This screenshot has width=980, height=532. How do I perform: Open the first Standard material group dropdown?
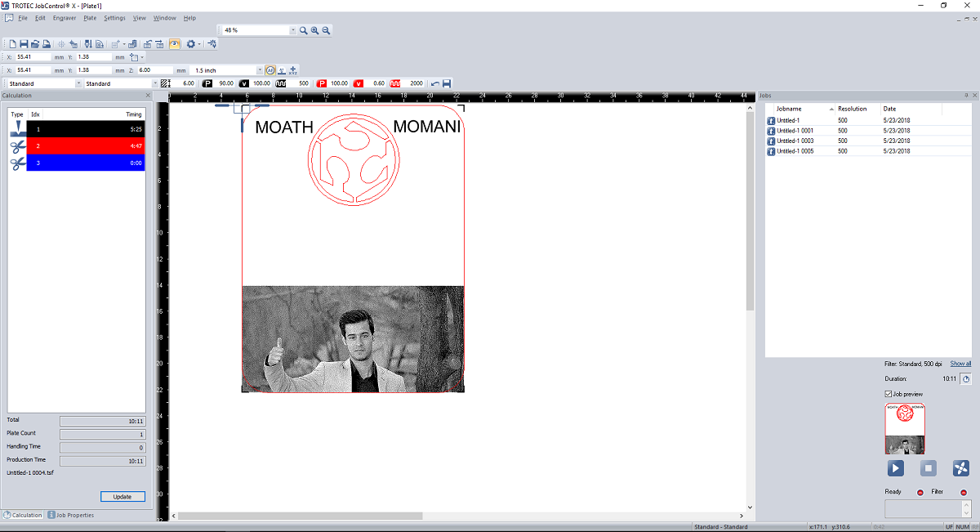pos(78,83)
